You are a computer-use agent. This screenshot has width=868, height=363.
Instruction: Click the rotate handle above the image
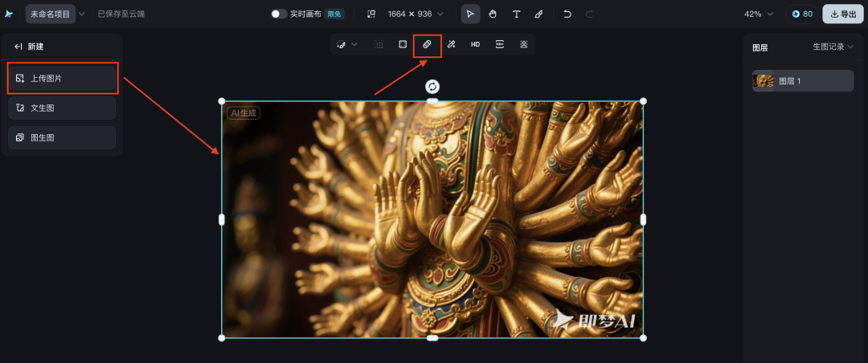[x=432, y=86]
